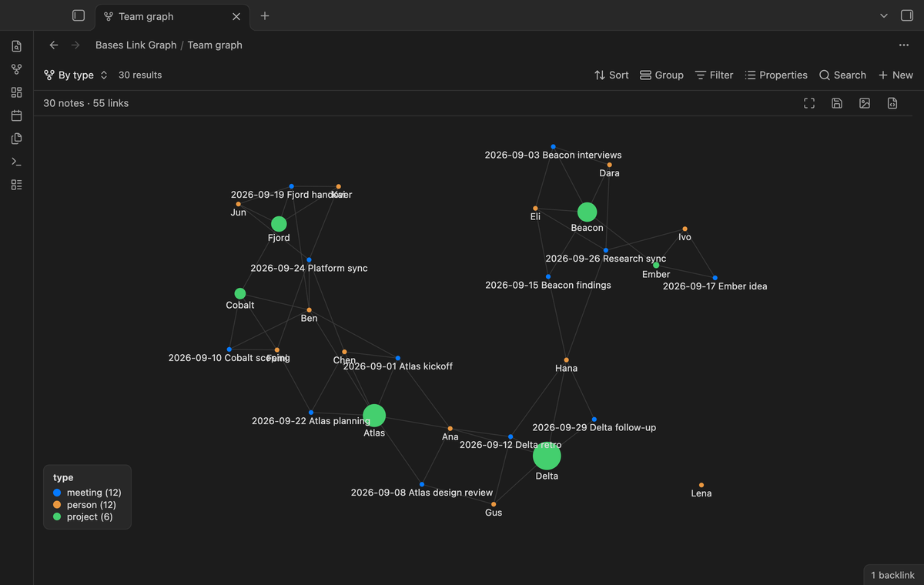The height and width of the screenshot is (585, 924).
Task: Go to Bases Link Graph breadcrumb
Action: point(136,45)
